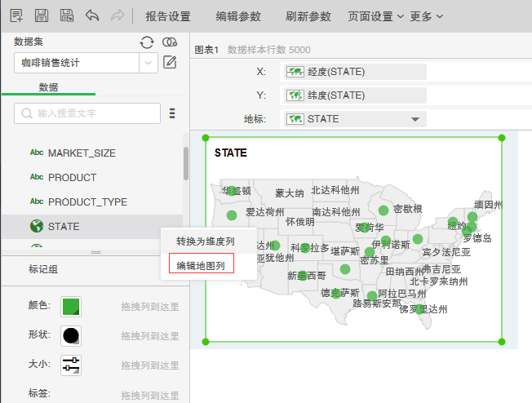Click the shape black circle picker

(x=71, y=335)
